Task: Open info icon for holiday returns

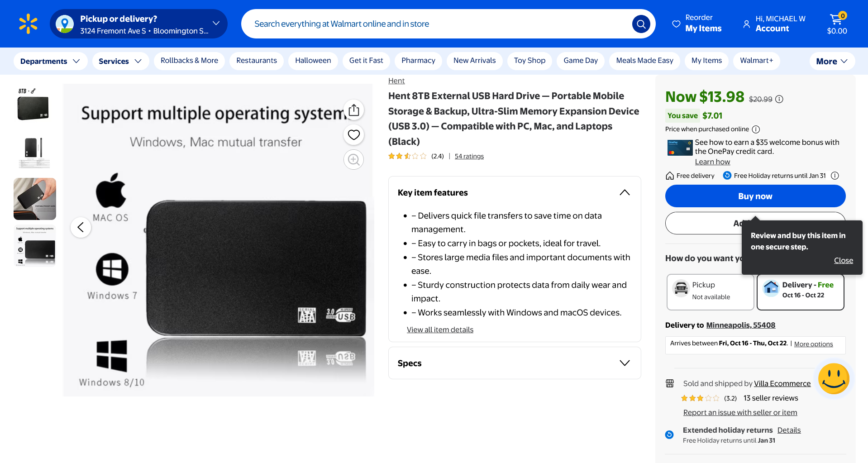Action: 835,176
